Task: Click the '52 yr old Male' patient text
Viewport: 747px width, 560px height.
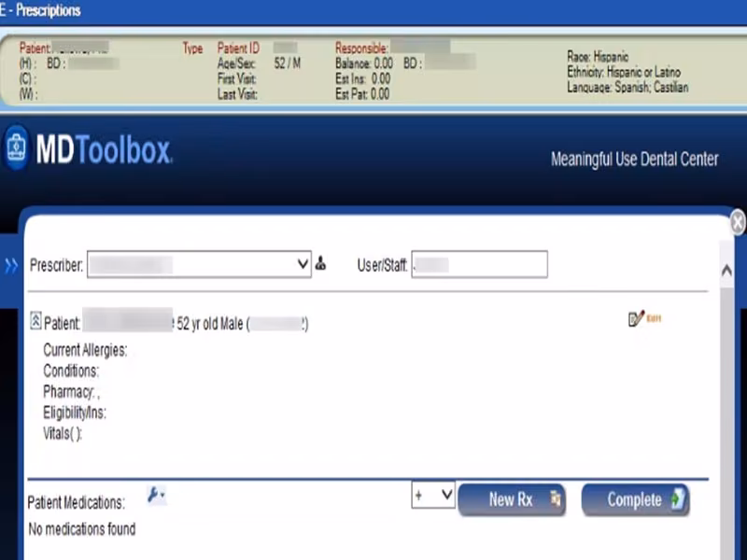Action: pyautogui.click(x=210, y=324)
